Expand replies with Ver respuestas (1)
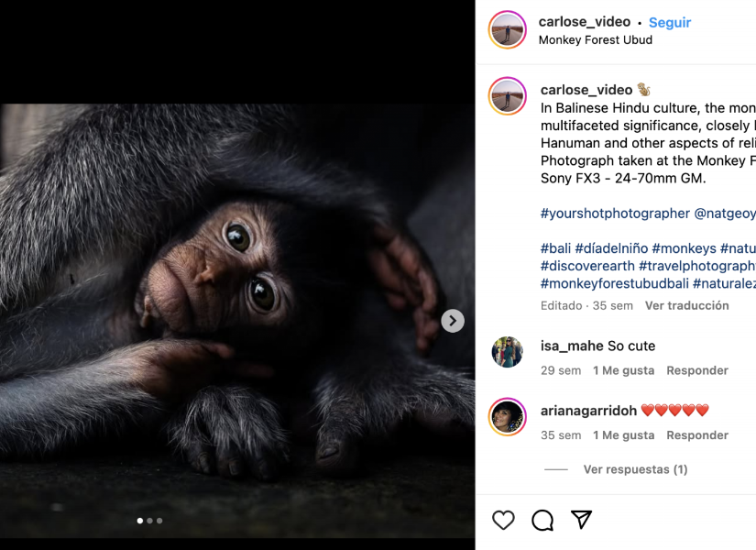Screen dimensions: 756x550 click(634, 468)
